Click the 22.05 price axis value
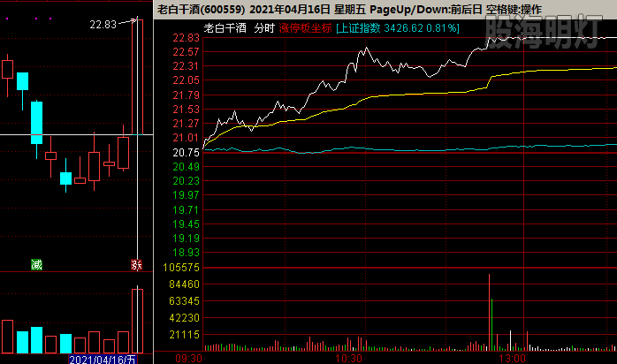 tap(187, 80)
